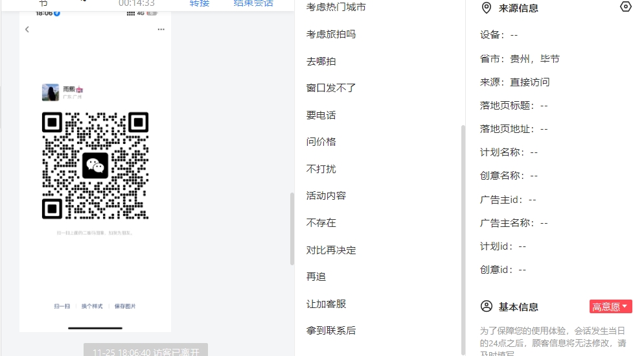Click the chat panel vertical scrollbar

(x=292, y=228)
